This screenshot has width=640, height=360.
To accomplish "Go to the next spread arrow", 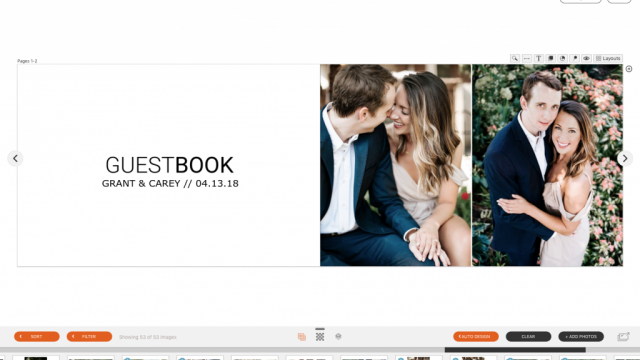I will [625, 158].
